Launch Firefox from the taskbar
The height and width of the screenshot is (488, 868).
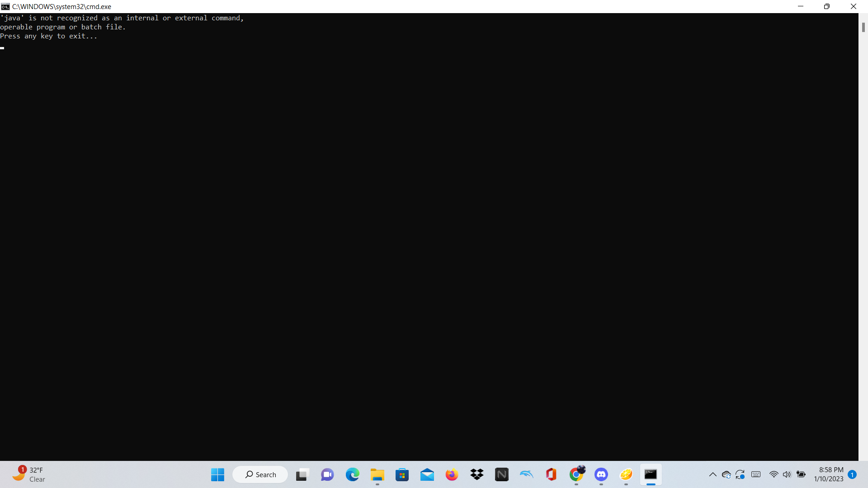pos(452,474)
